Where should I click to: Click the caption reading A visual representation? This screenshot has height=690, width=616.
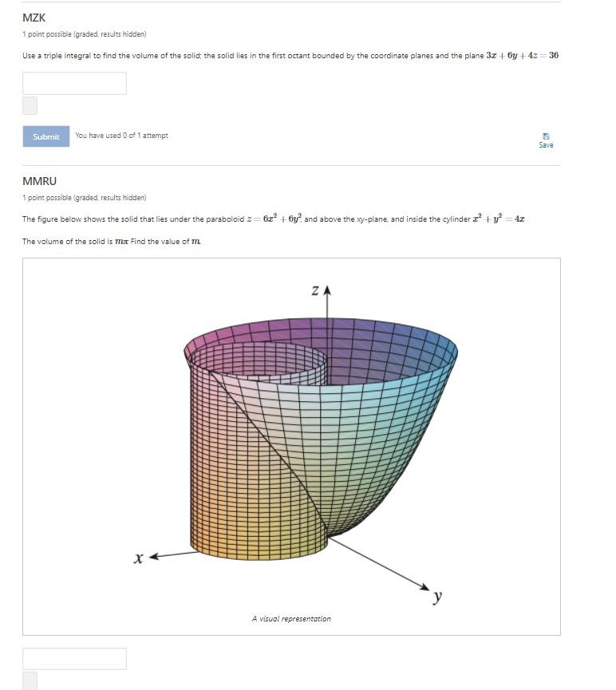coord(290,618)
